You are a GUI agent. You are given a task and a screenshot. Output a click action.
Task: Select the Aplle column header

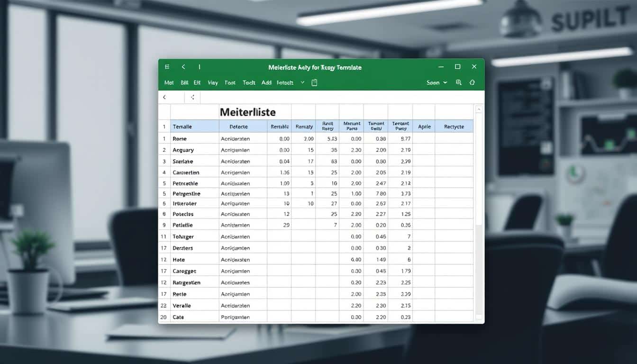tap(424, 126)
